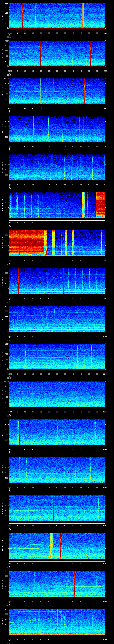The image size is (114, 644).
Task: Click the "6:05:00" start time label
Action: (9, 184)
